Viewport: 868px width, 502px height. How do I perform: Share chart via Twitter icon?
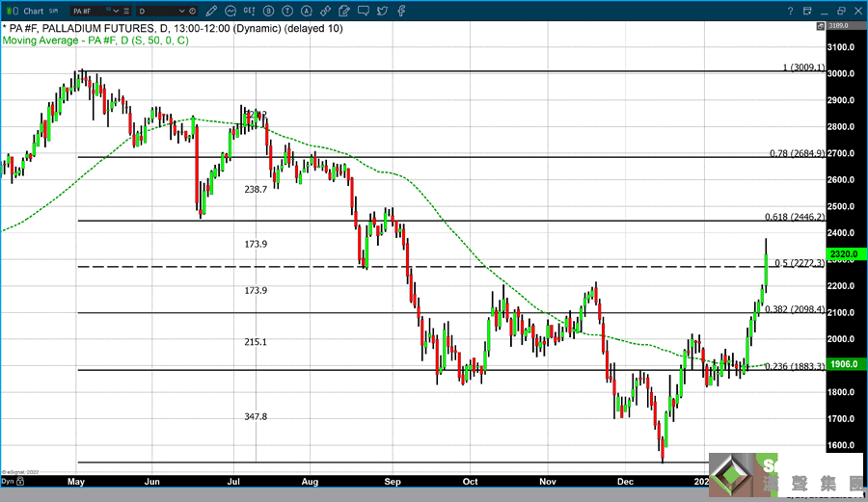[382, 11]
